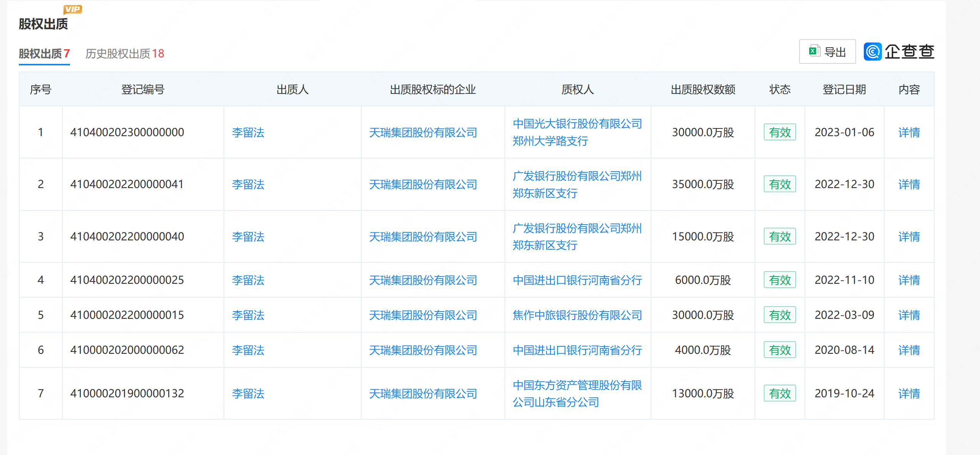Click the 有效 status tag in row 6
Image resolution: width=980 pixels, height=455 pixels.
[x=780, y=350]
